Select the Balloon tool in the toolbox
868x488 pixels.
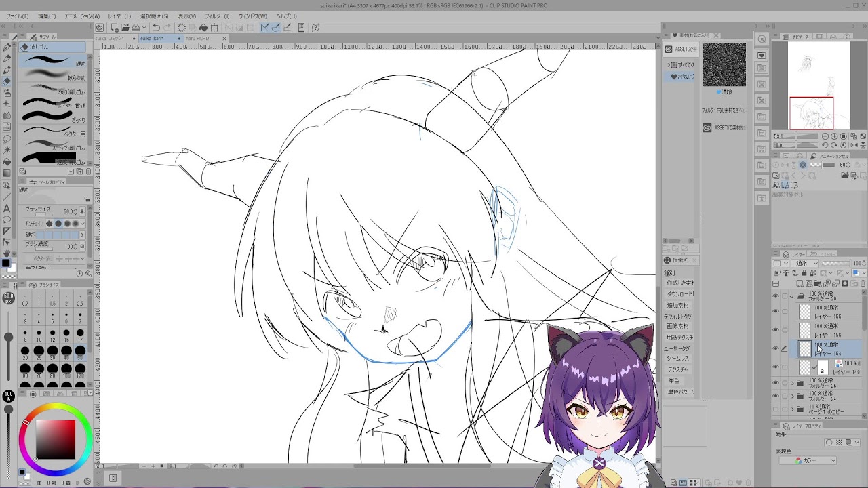pos(7,220)
